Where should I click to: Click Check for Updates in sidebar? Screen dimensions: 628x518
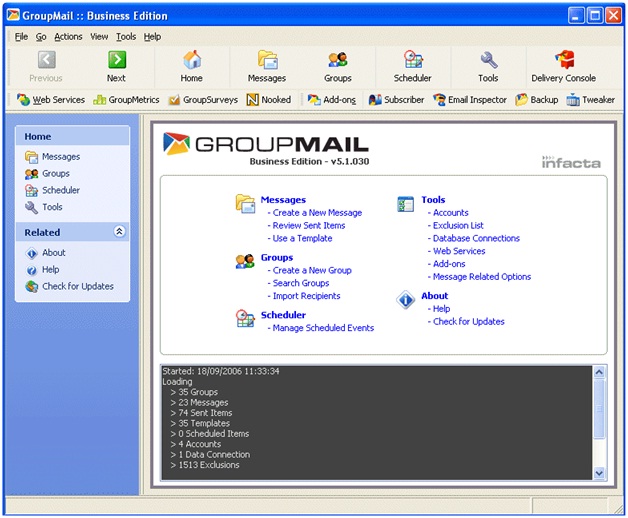pos(77,286)
